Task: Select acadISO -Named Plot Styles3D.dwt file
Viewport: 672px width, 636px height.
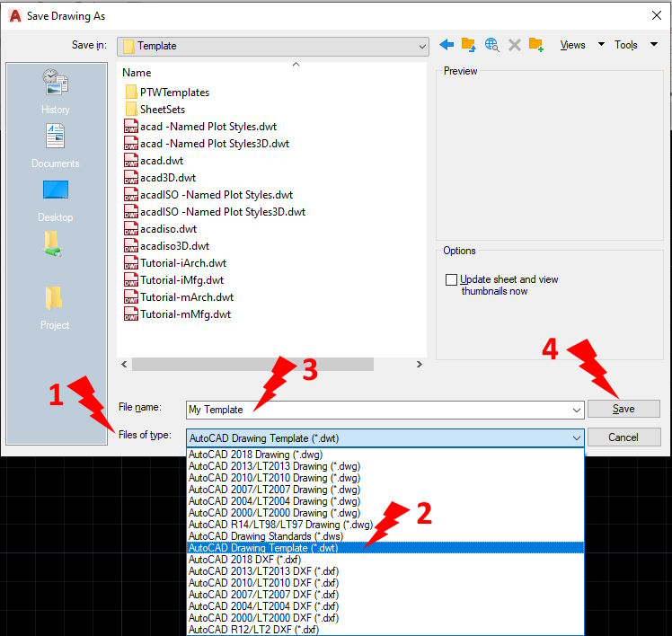Action: click(215, 212)
